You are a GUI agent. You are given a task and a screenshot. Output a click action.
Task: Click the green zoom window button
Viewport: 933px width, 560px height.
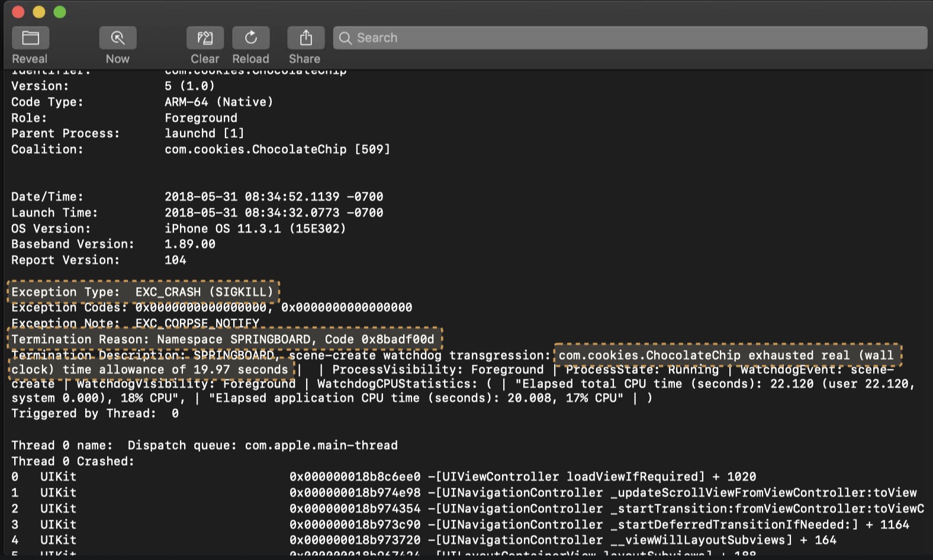[x=59, y=12]
